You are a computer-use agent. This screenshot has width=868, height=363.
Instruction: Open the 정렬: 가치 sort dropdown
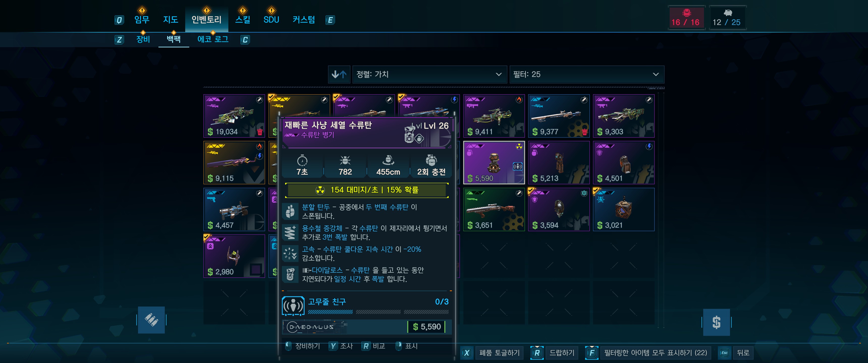(x=429, y=74)
